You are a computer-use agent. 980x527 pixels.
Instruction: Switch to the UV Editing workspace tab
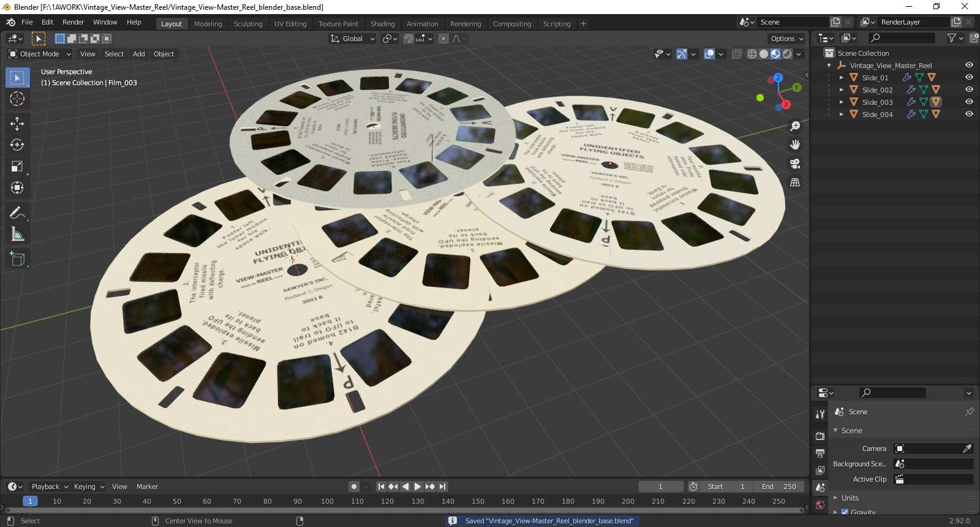coord(290,24)
